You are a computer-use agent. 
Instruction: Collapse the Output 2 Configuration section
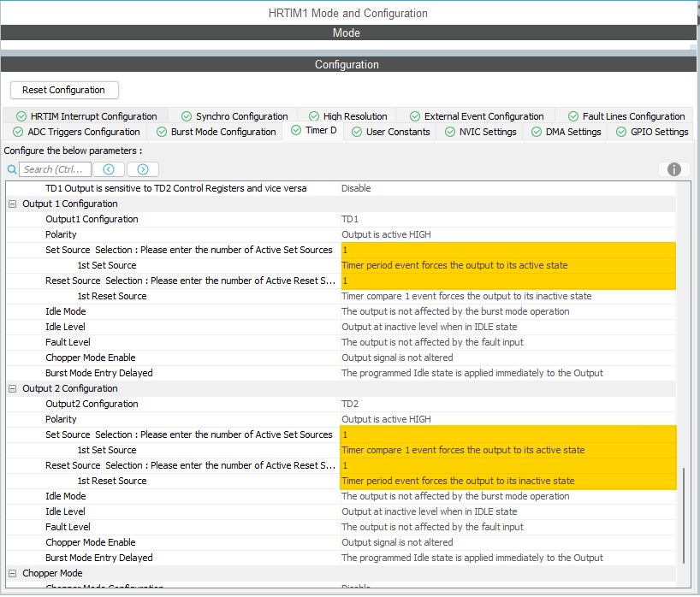click(11, 388)
